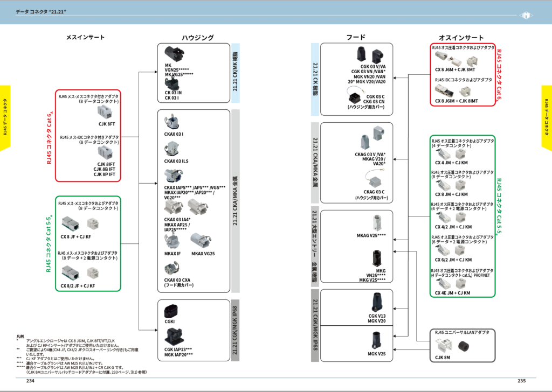
Task: Click the MKAX VG25 housing image
Action: (201, 241)
